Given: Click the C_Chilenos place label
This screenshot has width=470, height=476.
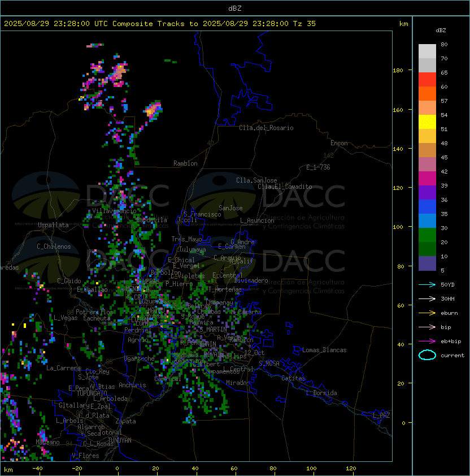Looking at the screenshot, I should click(x=54, y=246).
